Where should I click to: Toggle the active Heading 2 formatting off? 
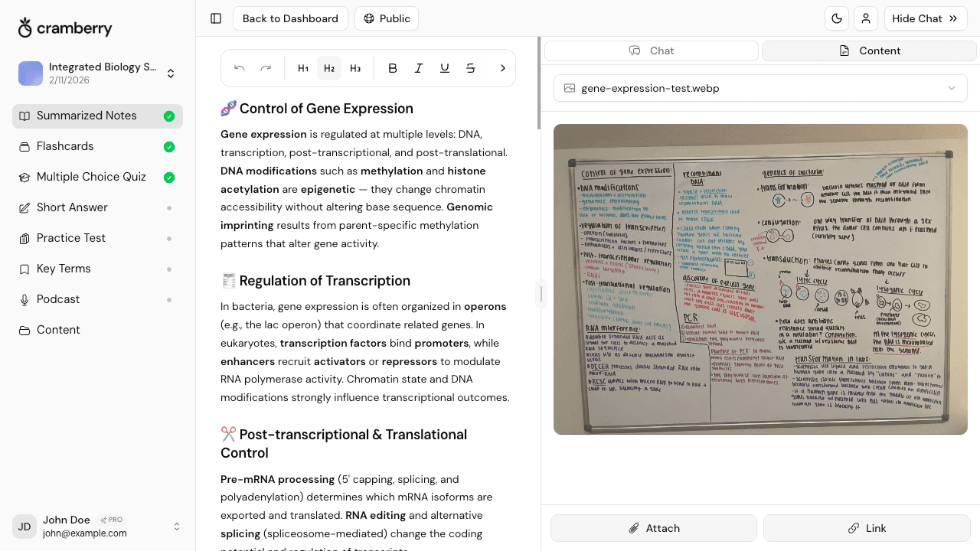329,68
